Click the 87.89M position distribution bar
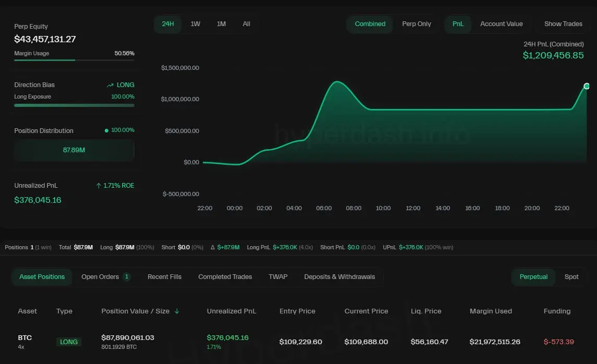Viewport: 597px width, 364px height. click(74, 150)
